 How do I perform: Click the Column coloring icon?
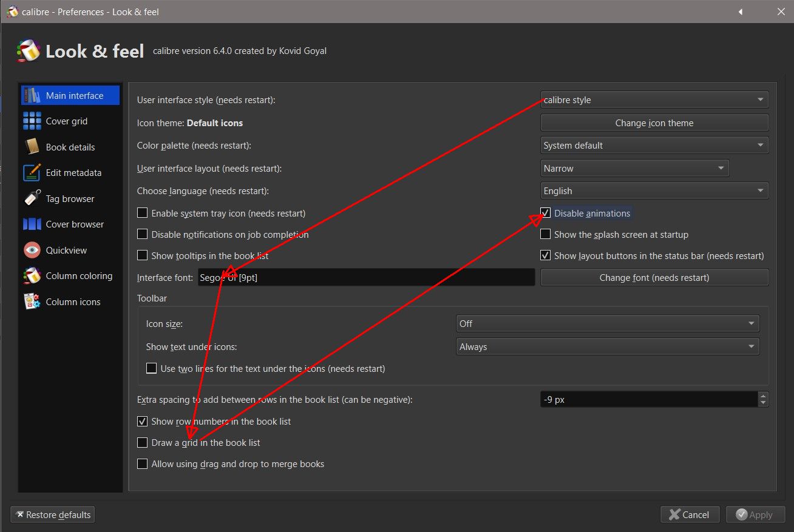(x=32, y=276)
